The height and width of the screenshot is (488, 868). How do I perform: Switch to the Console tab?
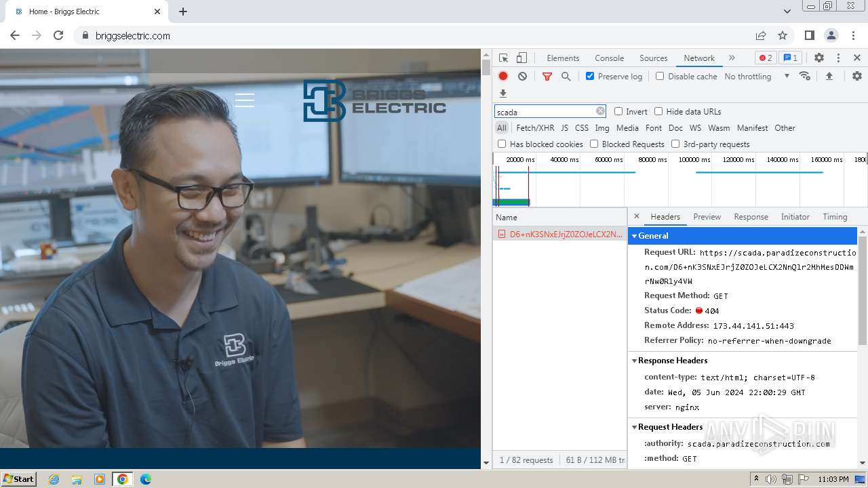pyautogui.click(x=609, y=58)
